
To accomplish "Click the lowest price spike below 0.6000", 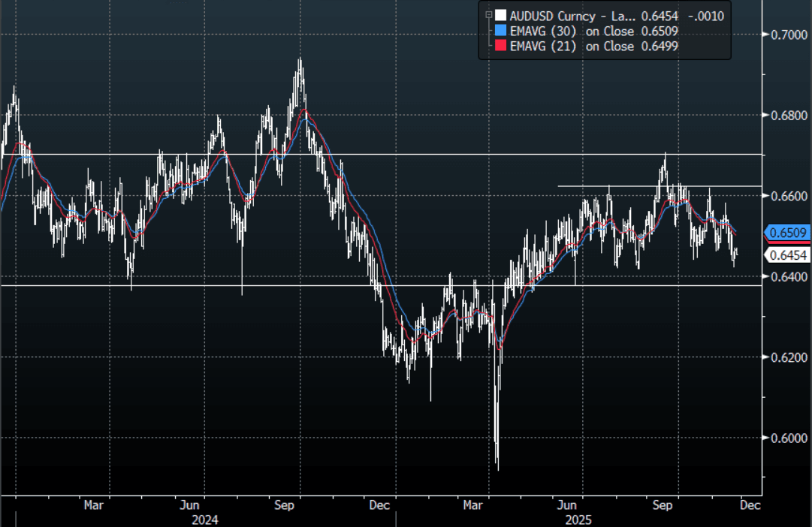I will click(x=497, y=465).
